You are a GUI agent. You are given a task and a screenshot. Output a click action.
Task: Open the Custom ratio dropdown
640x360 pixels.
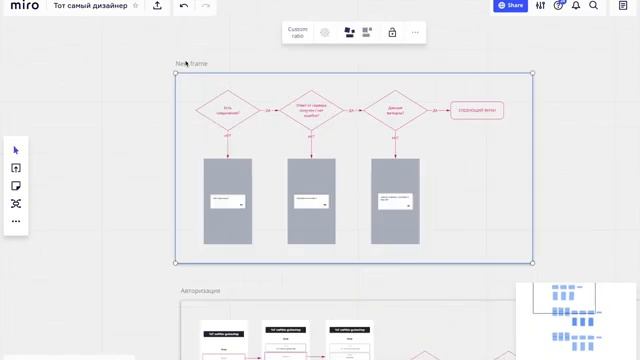click(x=298, y=32)
